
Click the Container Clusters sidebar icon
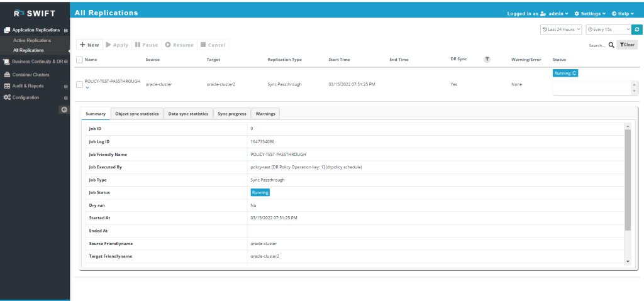tap(7, 75)
